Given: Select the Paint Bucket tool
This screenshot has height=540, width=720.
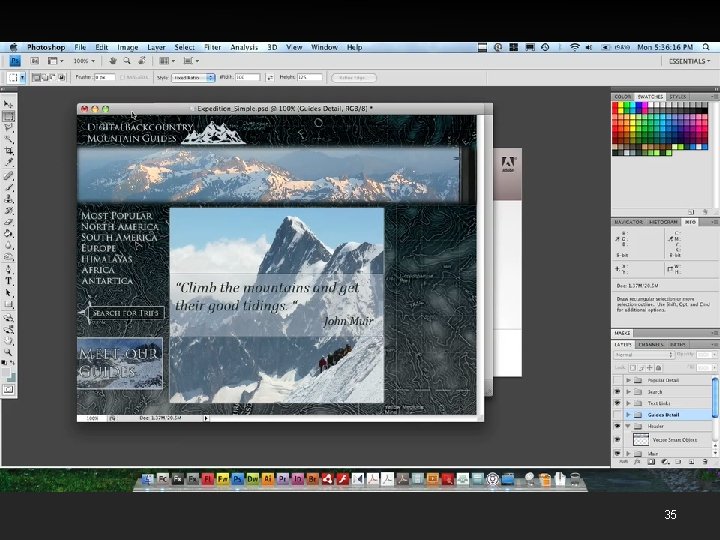Looking at the screenshot, I should [x=8, y=233].
